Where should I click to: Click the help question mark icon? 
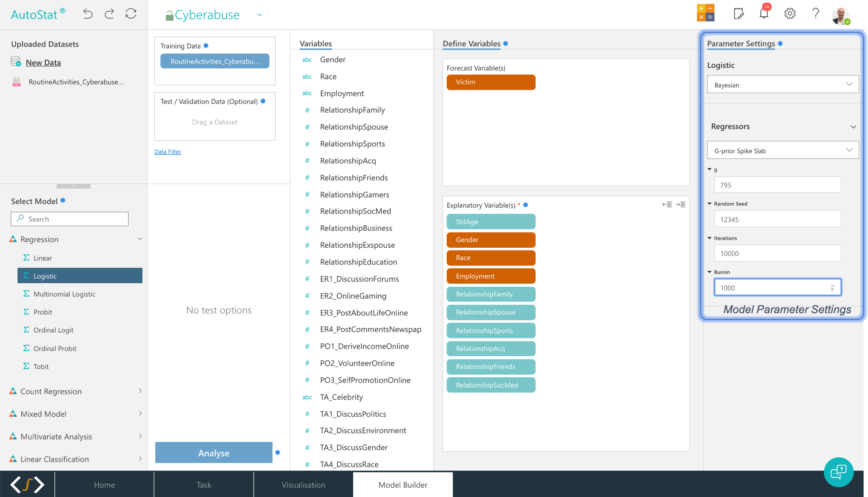coord(815,14)
